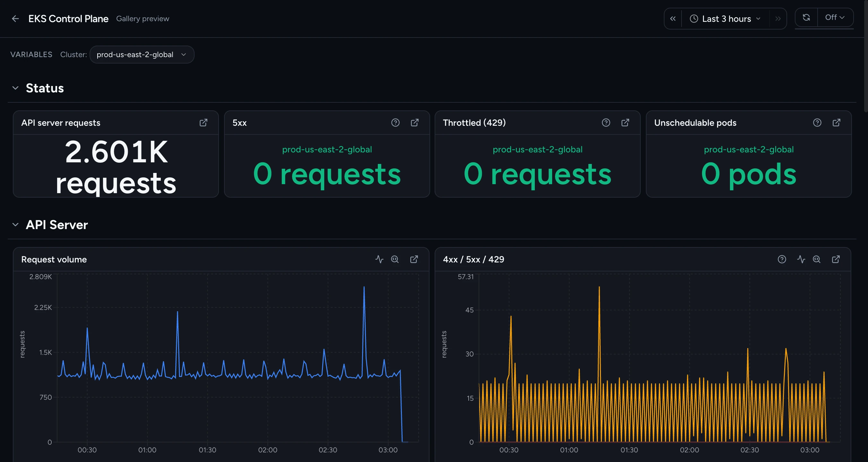Open the auto-refresh Off dropdown

(x=835, y=17)
